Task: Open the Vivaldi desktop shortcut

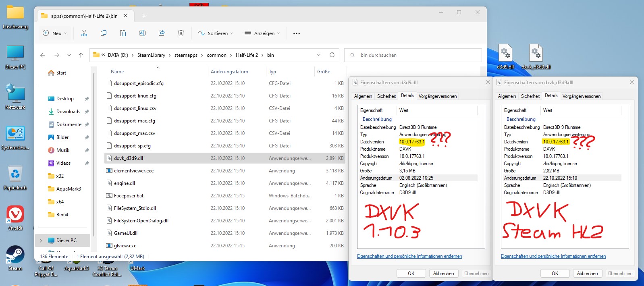Action: coord(15,218)
